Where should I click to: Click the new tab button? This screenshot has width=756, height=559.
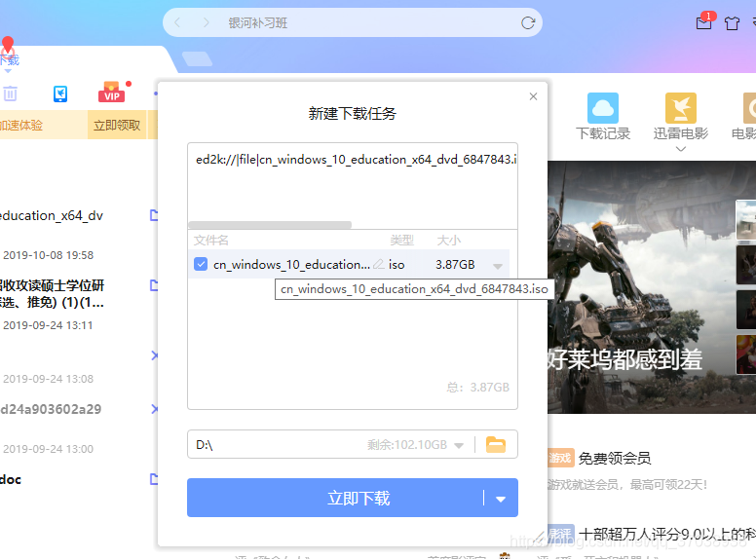(197, 58)
